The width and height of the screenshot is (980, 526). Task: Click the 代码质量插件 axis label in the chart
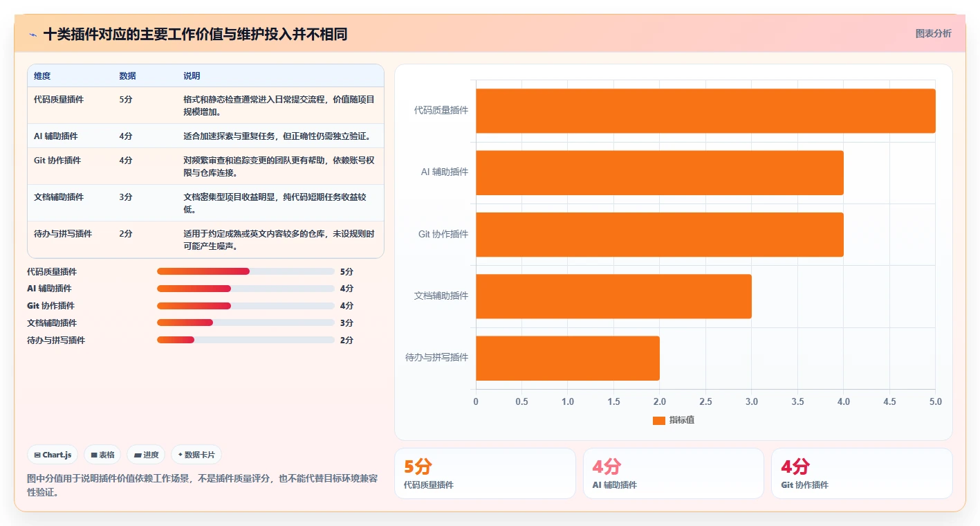(x=441, y=111)
